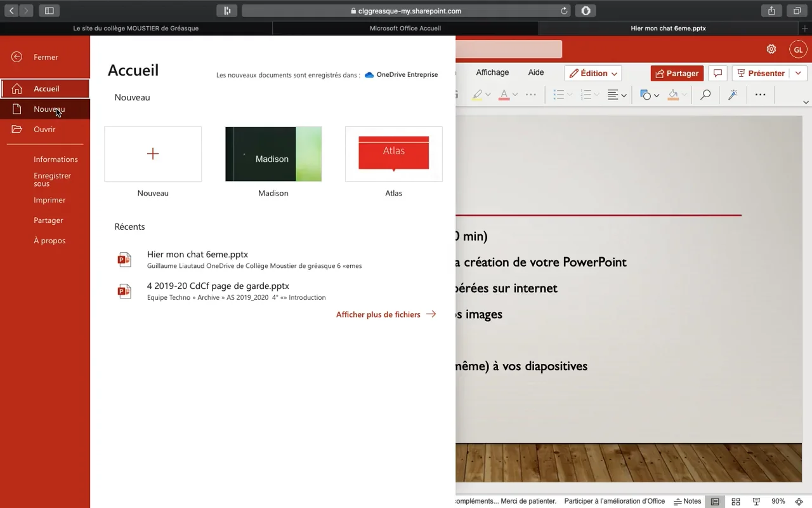
Task: Pick the Atlas template thumbnail
Action: (x=394, y=154)
